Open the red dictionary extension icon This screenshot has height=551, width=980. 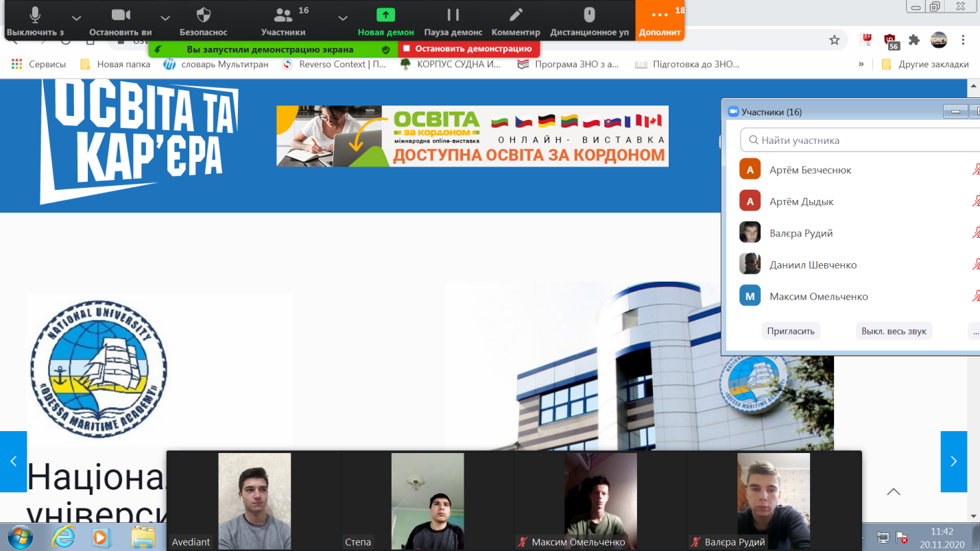[x=867, y=40]
